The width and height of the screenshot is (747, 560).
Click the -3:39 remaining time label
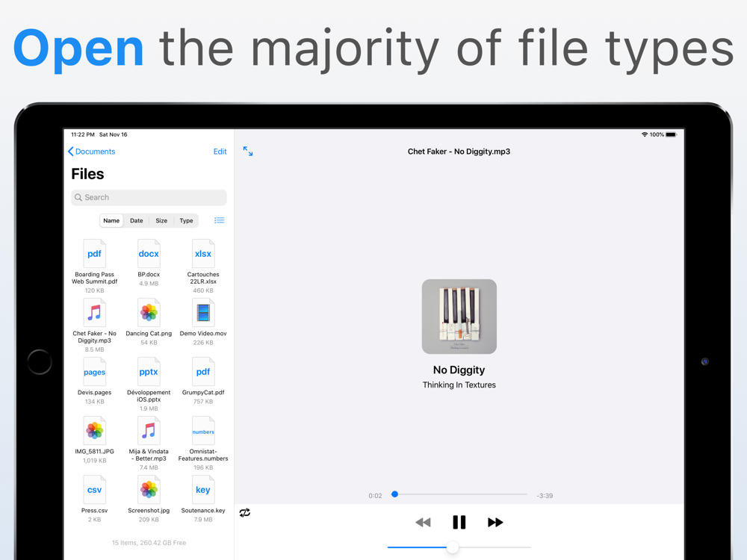[x=545, y=496]
